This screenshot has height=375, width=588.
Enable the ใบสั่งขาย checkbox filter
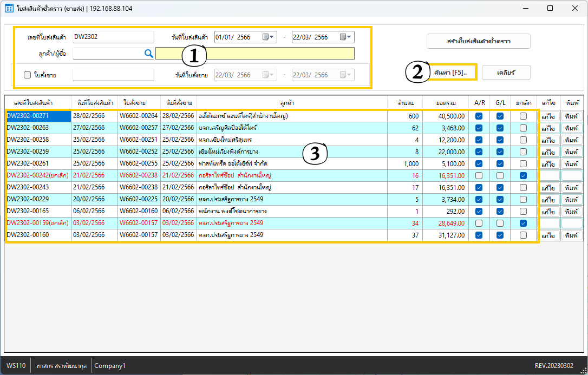click(28, 75)
